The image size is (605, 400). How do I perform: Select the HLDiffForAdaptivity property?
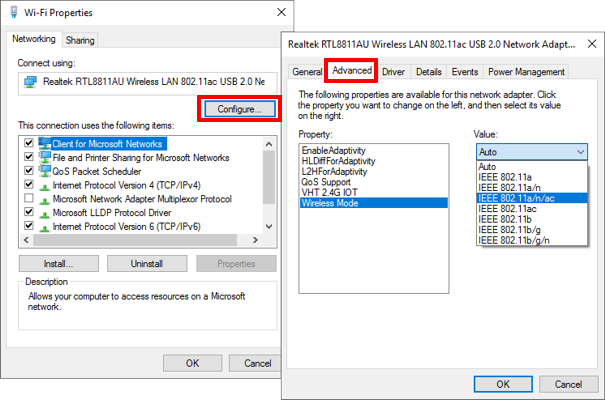(x=373, y=161)
